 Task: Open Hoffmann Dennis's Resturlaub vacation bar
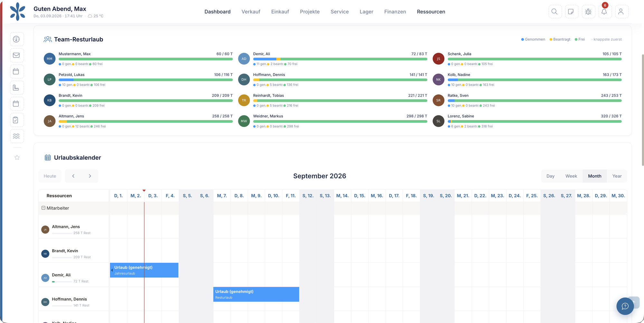pos(256,294)
